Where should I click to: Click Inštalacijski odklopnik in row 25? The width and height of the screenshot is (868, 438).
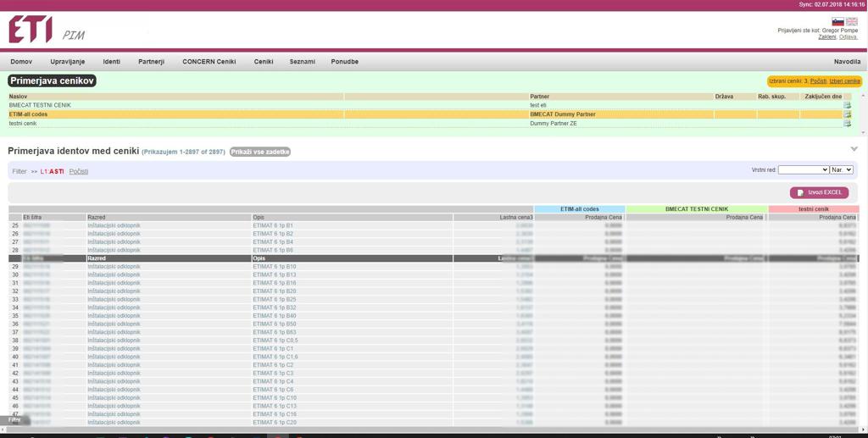(114, 225)
